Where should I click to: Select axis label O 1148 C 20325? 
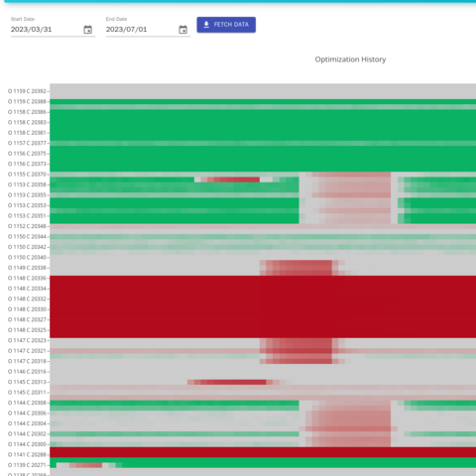tap(27, 330)
